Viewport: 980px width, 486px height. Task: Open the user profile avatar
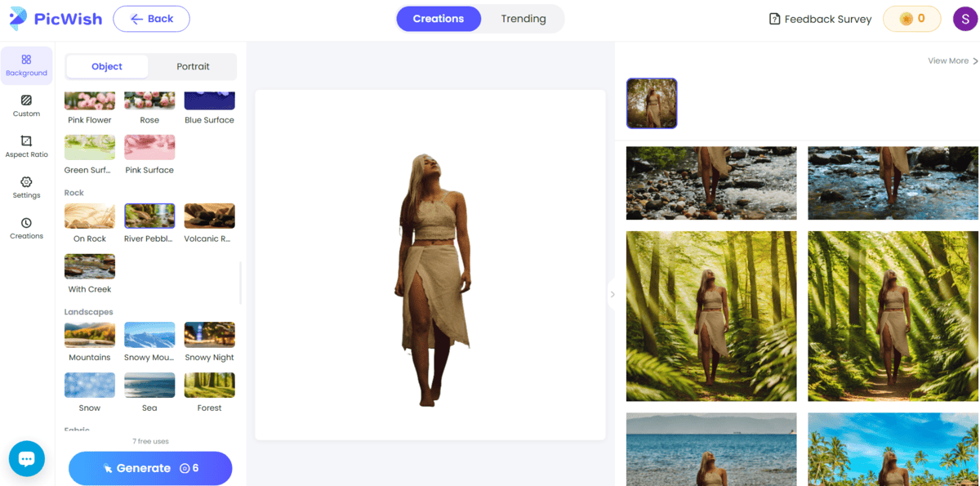pos(964,19)
